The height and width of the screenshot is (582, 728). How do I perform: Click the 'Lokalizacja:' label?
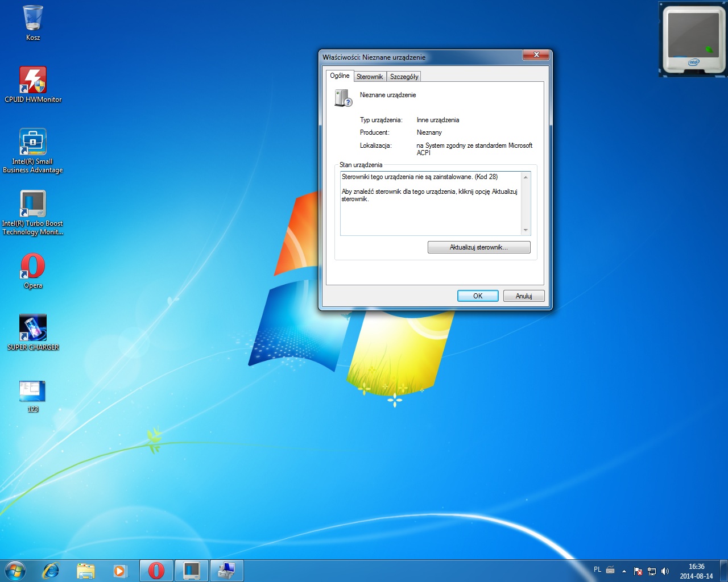tap(376, 145)
